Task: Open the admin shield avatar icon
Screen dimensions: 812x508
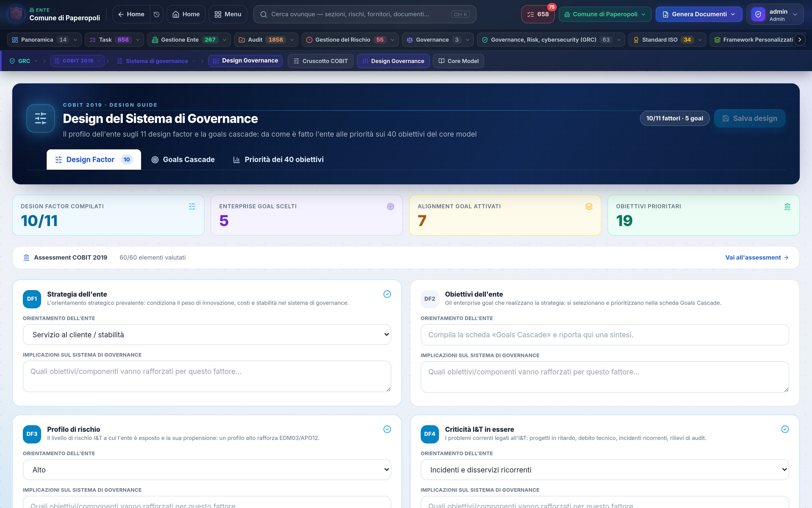Action: click(758, 14)
